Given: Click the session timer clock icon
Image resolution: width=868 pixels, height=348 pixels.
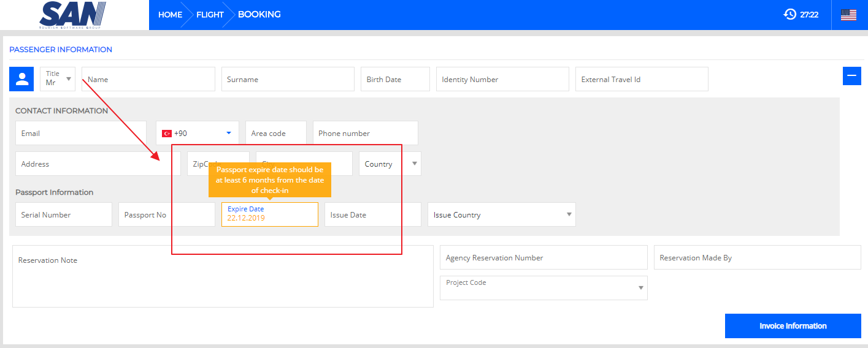Looking at the screenshot, I should 789,14.
